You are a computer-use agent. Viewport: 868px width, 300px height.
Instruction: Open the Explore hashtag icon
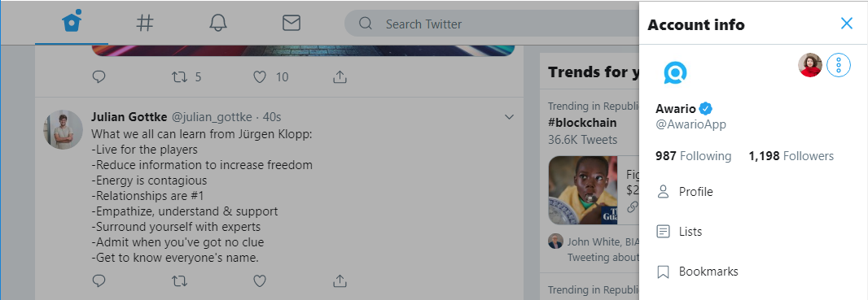pyautogui.click(x=144, y=23)
